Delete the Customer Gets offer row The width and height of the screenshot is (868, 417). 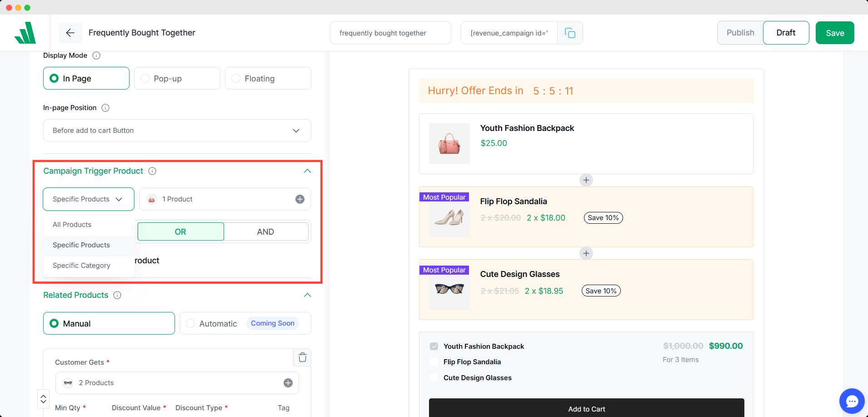(302, 357)
